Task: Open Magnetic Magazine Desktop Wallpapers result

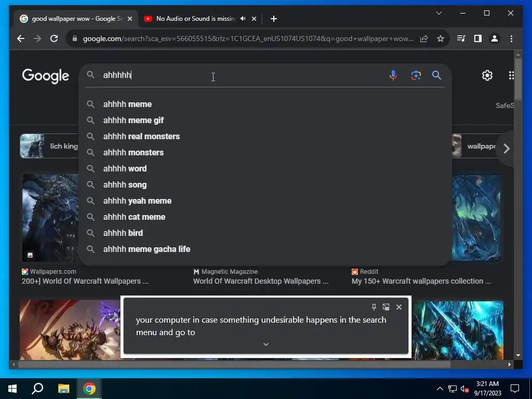Action: click(261, 281)
